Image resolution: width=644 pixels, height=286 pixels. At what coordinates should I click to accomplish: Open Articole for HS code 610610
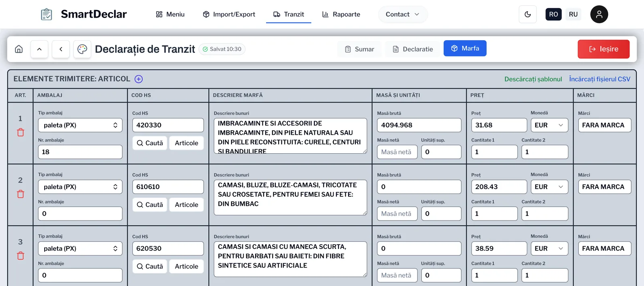pos(186,204)
